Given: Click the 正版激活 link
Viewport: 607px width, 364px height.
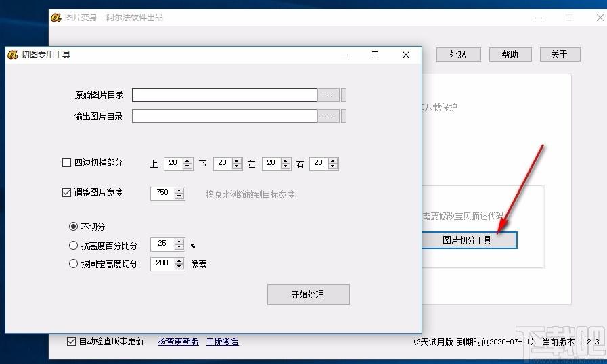Looking at the screenshot, I should [222, 342].
